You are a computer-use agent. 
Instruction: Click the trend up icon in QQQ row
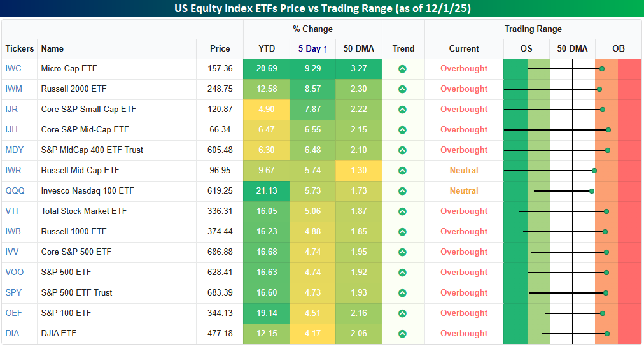[402, 191]
